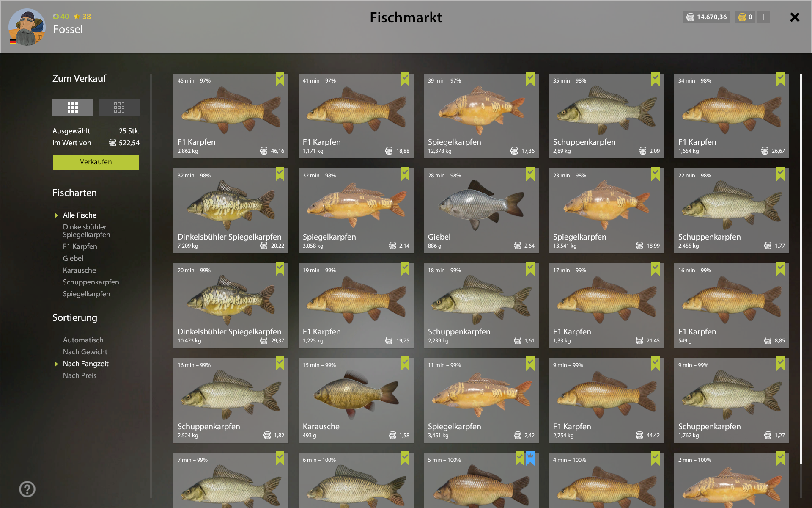Click the Fossel player avatar
Screen dimensions: 812x508
[x=27, y=27]
